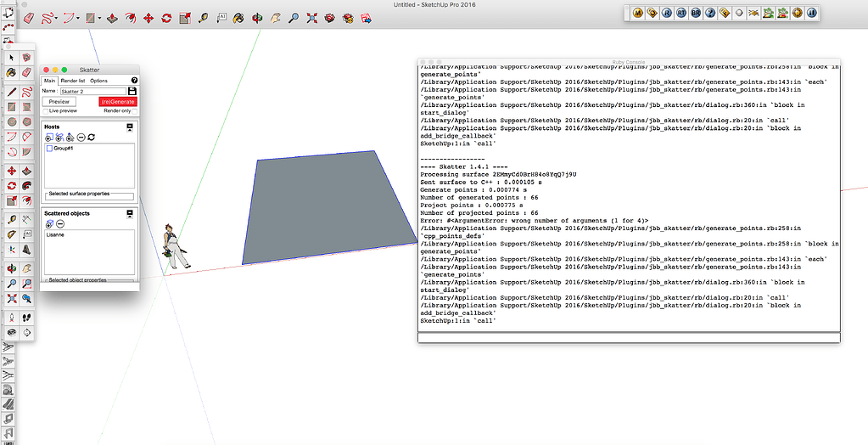Screen dimensions: 868x445
Task: Click the Preview button
Action: [x=59, y=101]
